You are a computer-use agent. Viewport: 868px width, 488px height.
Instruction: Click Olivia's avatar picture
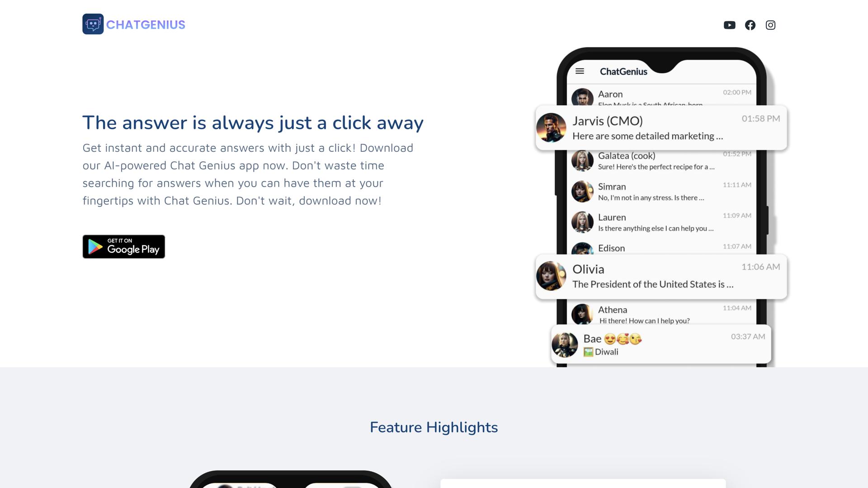coord(551,276)
